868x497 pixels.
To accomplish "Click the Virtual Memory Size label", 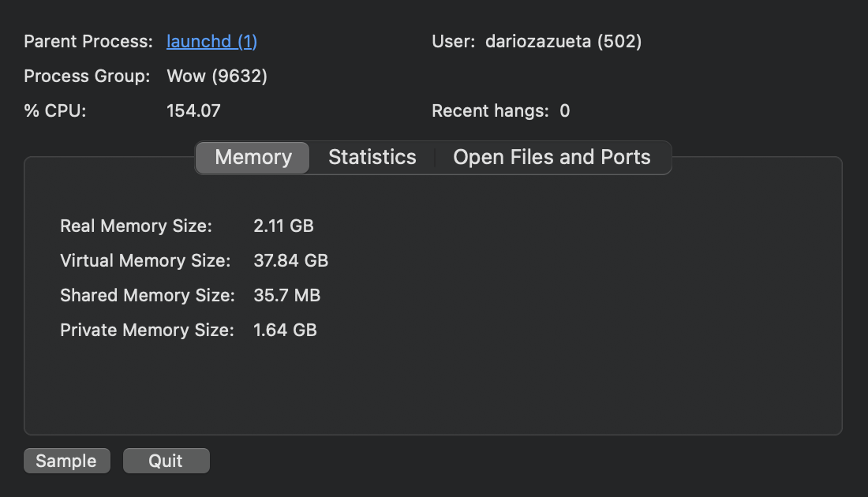I will click(145, 261).
